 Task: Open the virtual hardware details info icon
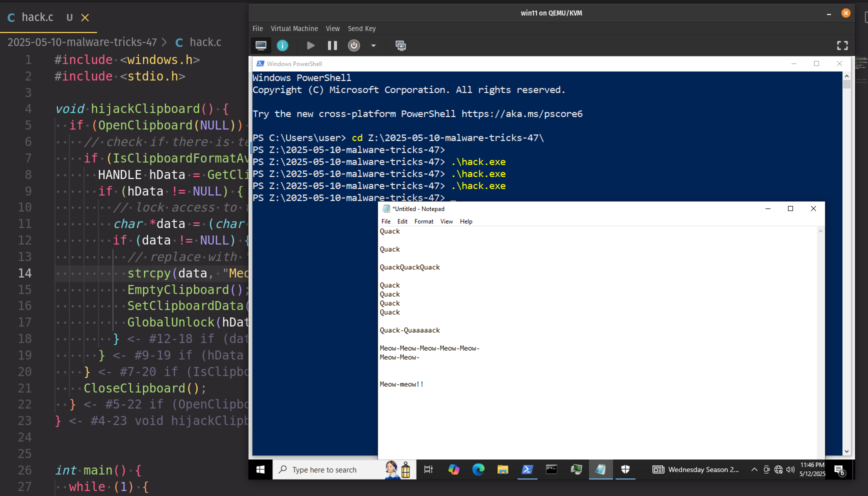pyautogui.click(x=282, y=45)
